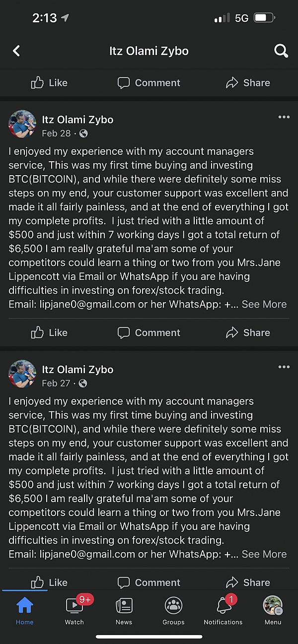Open options menu for Feb 28 post
The image size is (298, 644).
pos(284,117)
